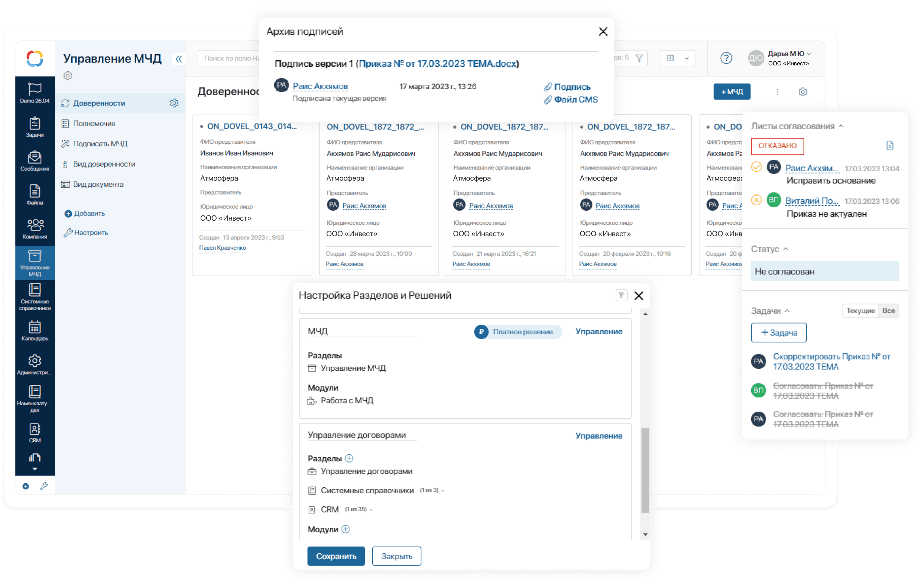
Task: Open Файлы in the left sidebar
Action: tap(35, 195)
